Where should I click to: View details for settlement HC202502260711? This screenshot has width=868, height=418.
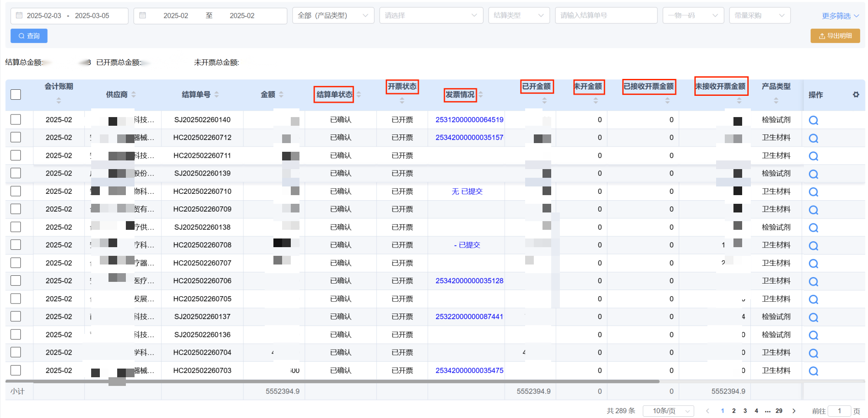[813, 156]
